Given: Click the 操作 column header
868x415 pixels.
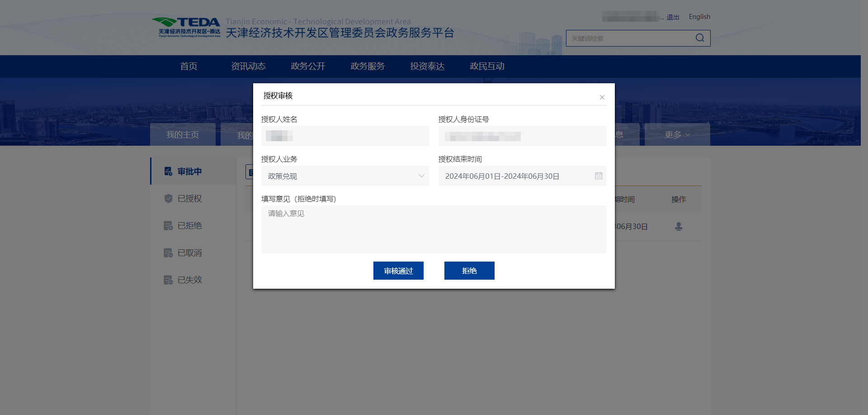Looking at the screenshot, I should 679,199.
